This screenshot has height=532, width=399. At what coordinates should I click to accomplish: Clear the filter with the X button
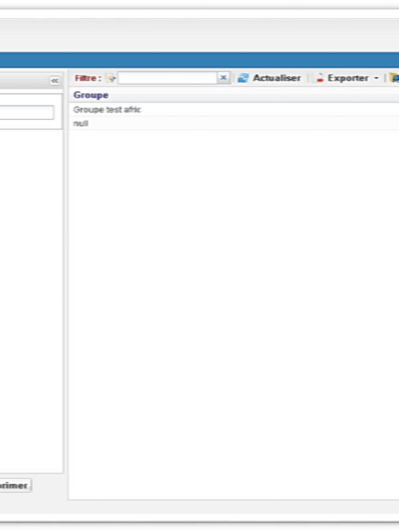223,78
